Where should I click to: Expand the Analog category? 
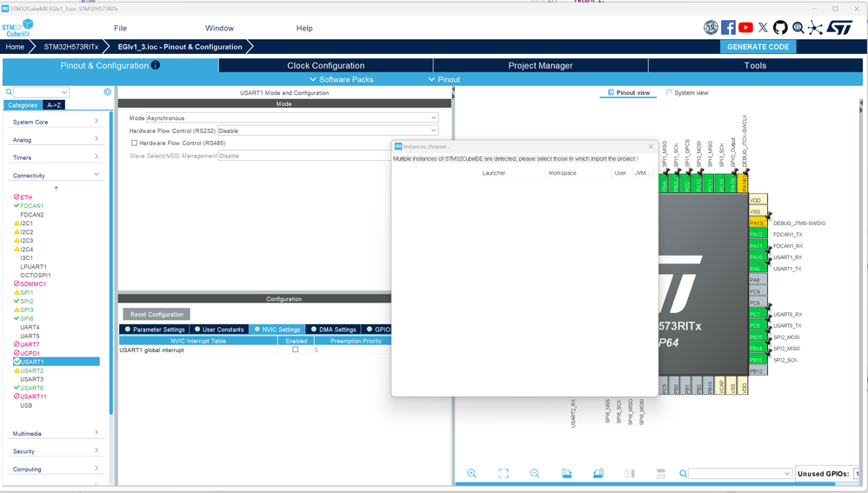coord(56,139)
